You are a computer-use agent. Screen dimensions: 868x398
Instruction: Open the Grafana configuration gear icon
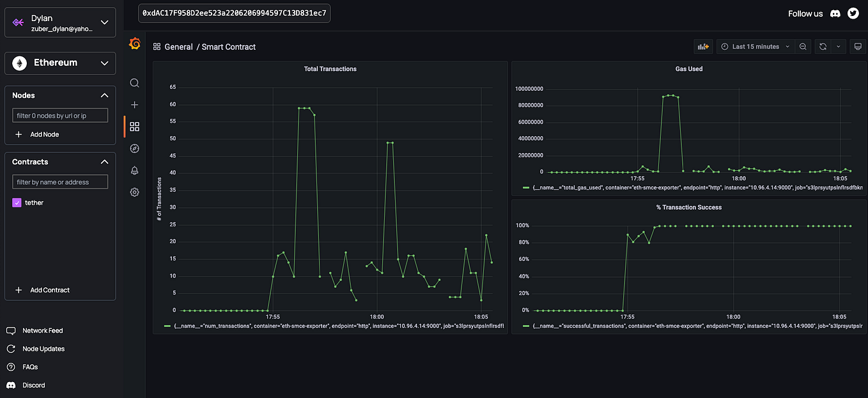coord(134,192)
